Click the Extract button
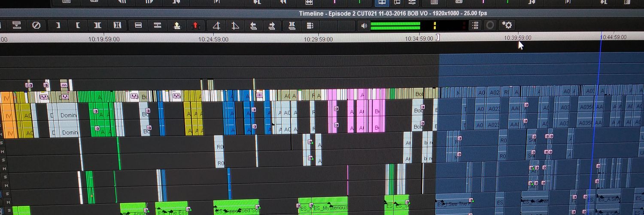The height and width of the screenshot is (215, 644). (x=158, y=25)
